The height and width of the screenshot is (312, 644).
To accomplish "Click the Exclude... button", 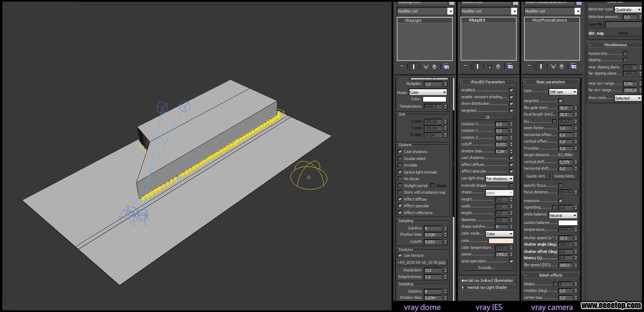I will click(487, 268).
